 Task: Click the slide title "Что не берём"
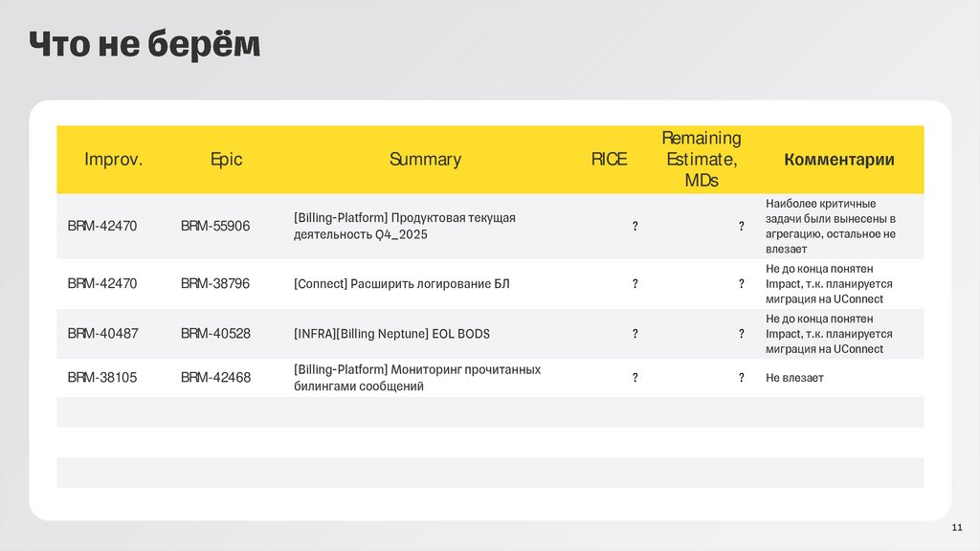pos(144,45)
